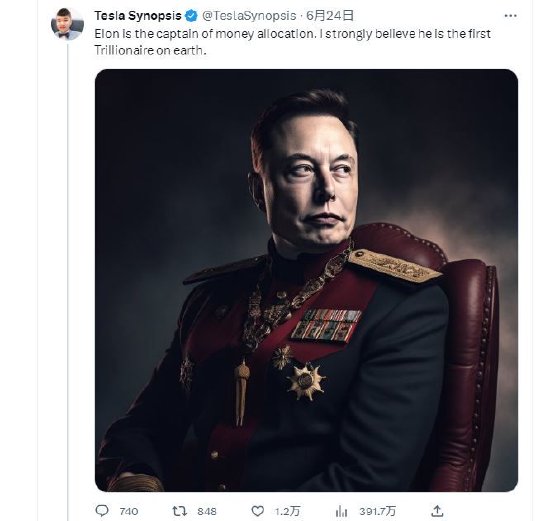550x521 pixels.
Task: Click the 6月24日 post date
Action: (330, 16)
